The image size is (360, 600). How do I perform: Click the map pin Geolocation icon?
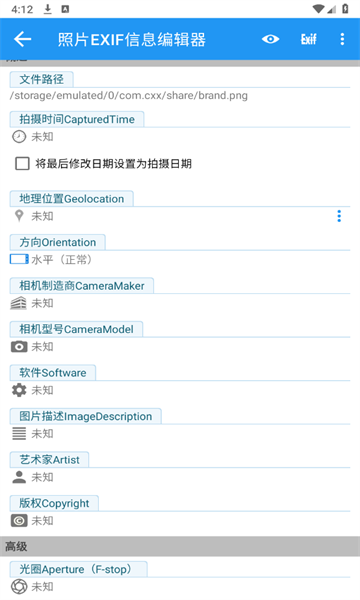pos(19,216)
